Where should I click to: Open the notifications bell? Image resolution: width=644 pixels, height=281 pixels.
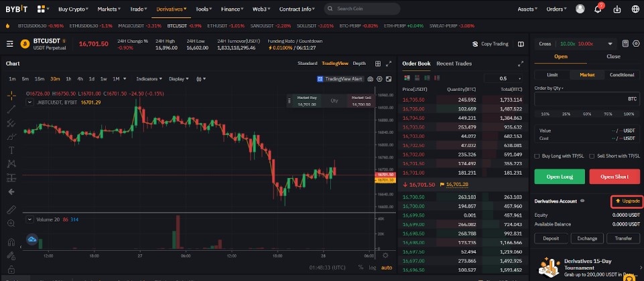[x=598, y=9]
